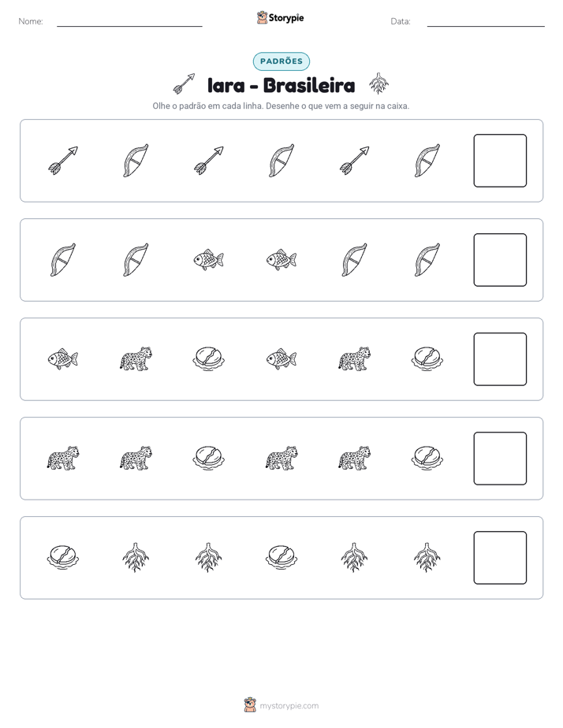
Task: Open the mystorypie.com footer link
Action: click(x=289, y=706)
